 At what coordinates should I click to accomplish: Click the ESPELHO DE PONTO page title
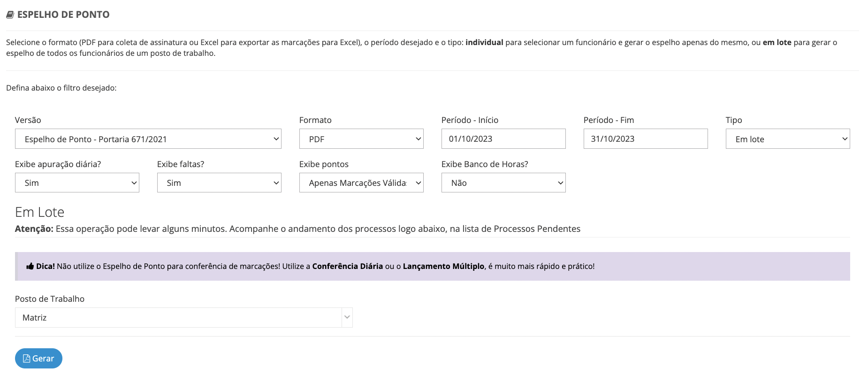pos(63,15)
